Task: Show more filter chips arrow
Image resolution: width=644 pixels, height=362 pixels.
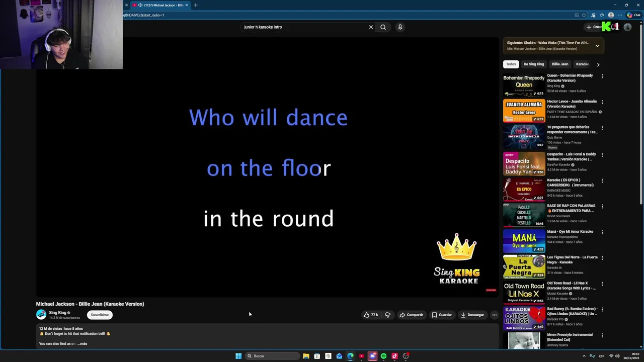Action: coord(598,64)
